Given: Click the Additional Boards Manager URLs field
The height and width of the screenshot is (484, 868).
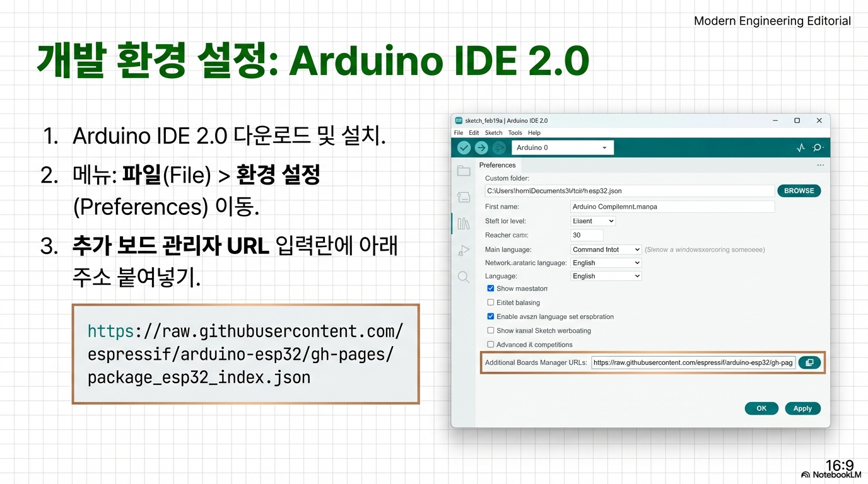Looking at the screenshot, I should pos(693,363).
